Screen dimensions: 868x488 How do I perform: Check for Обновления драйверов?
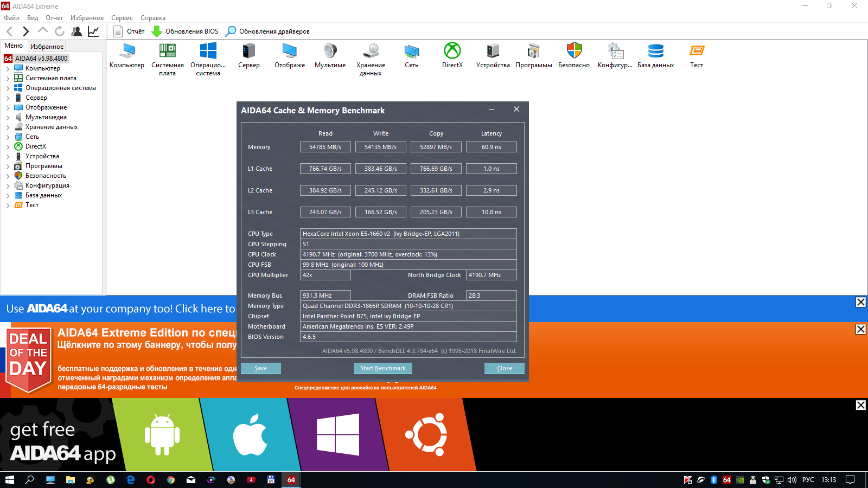pyautogui.click(x=268, y=31)
